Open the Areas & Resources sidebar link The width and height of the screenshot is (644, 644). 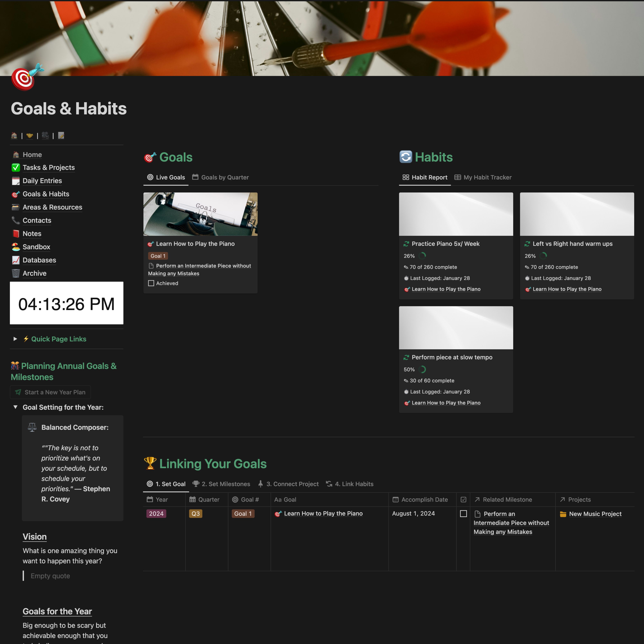[x=52, y=207]
